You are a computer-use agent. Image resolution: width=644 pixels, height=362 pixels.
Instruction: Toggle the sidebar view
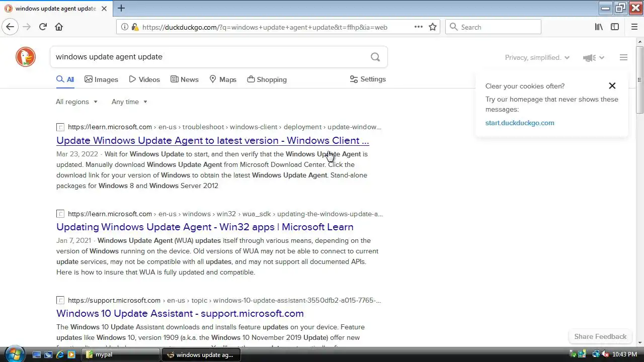[615, 27]
